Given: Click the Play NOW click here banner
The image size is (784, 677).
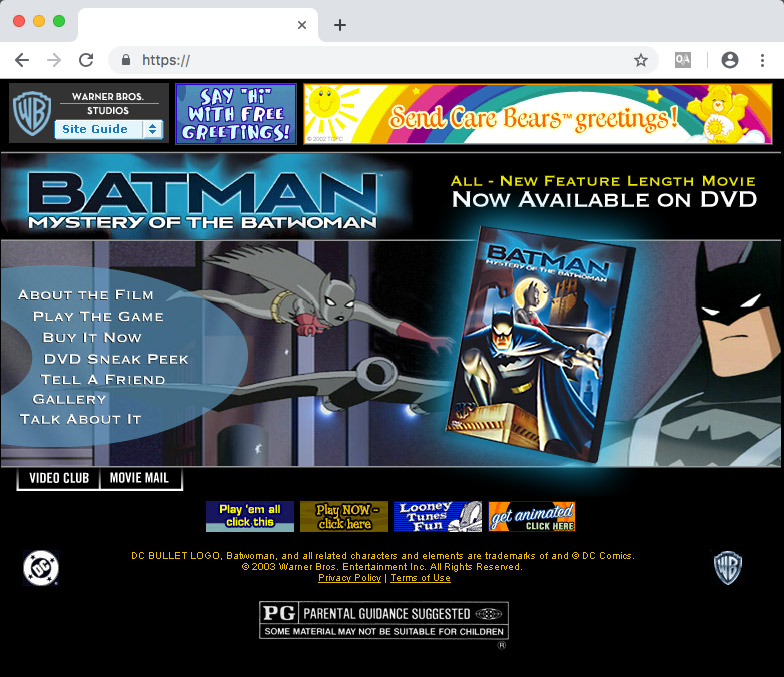Looking at the screenshot, I should point(344,516).
